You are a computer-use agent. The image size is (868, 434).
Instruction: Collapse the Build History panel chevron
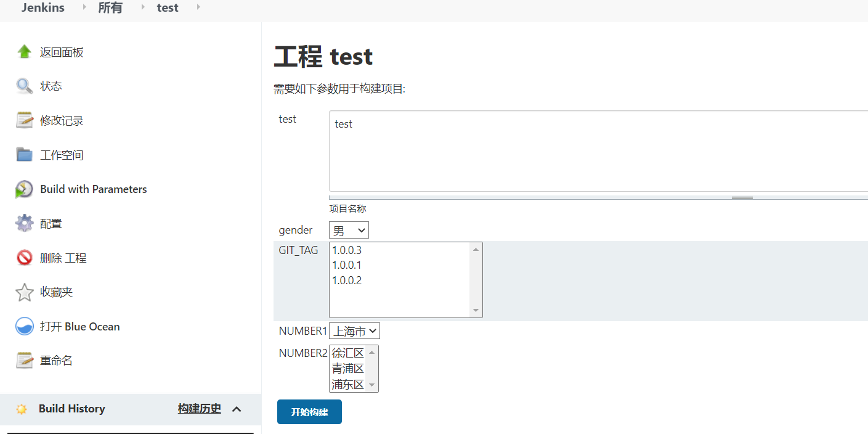tap(237, 409)
